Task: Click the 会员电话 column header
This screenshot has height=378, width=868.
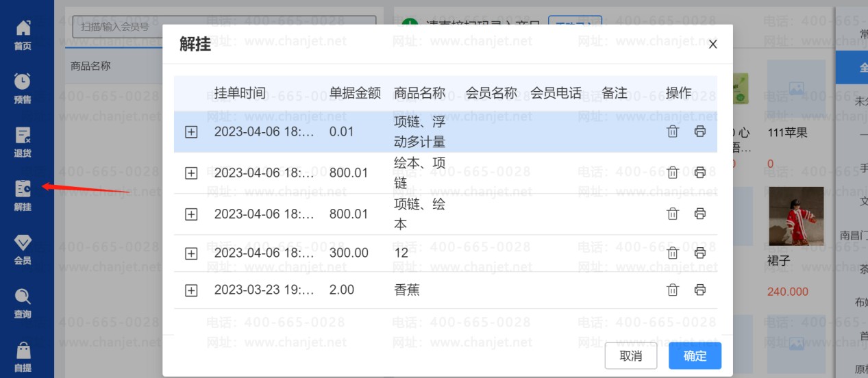Action: [556, 93]
